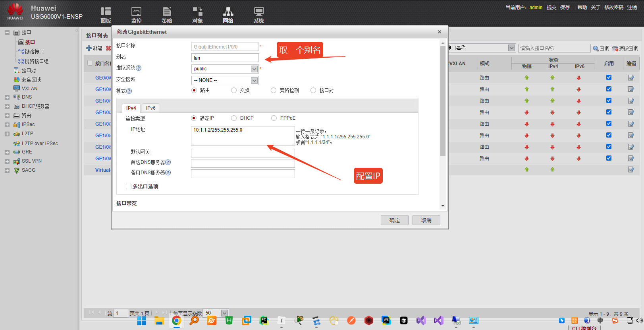The width and height of the screenshot is (644, 330).
Task: Open the 策略 policy menu
Action: click(x=167, y=15)
